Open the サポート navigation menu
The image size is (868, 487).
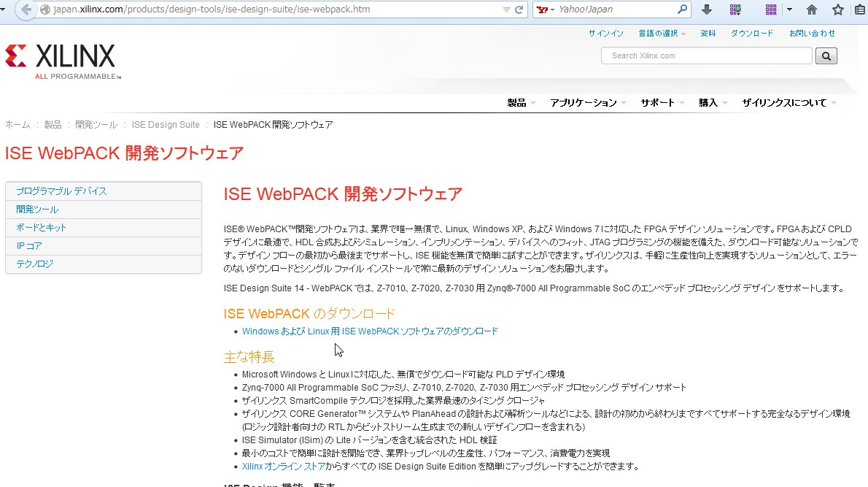point(662,102)
